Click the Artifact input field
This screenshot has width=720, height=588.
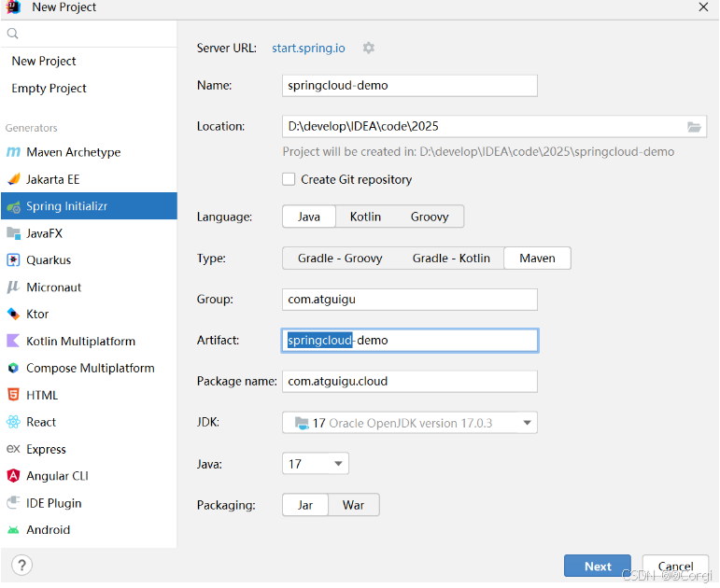(x=410, y=341)
